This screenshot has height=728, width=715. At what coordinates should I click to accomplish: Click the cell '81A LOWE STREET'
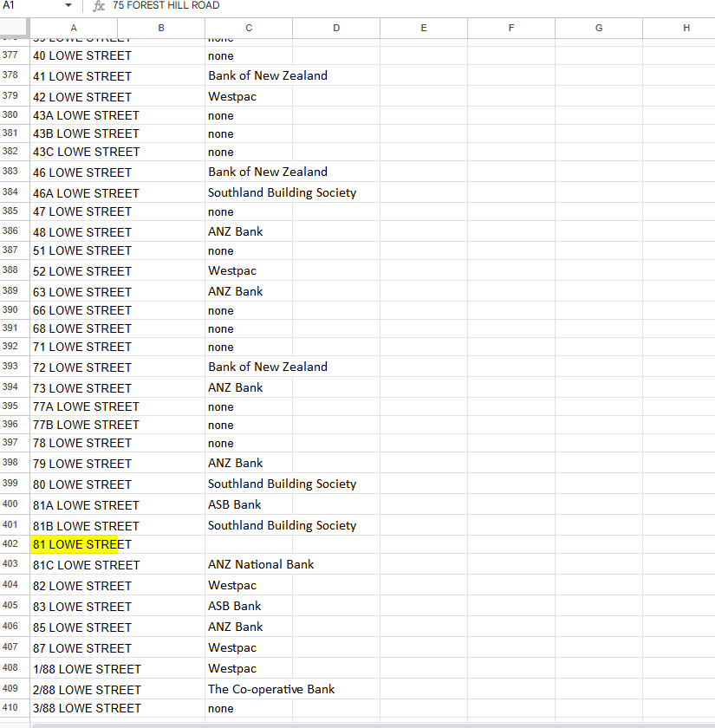[x=74, y=504]
